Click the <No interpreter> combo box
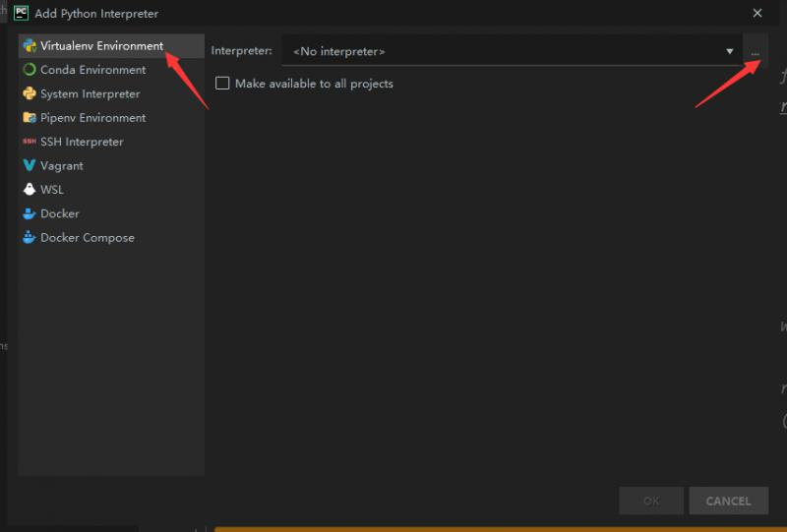The width and height of the screenshot is (787, 532). coord(512,51)
